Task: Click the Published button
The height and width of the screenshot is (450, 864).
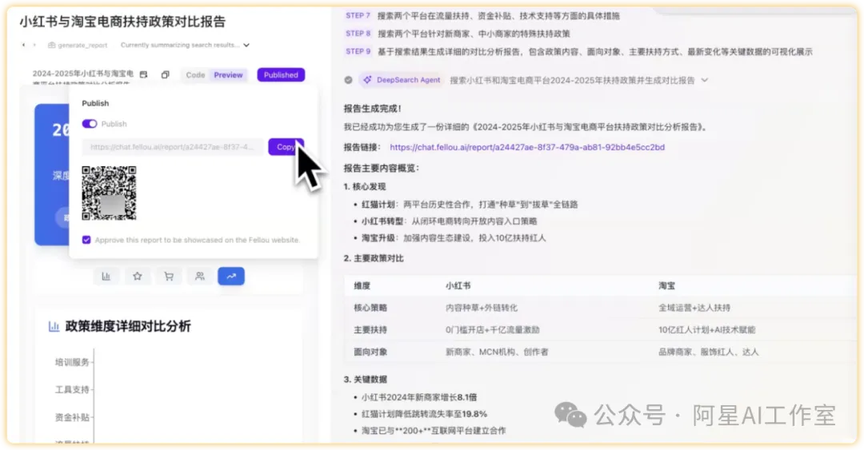Action: (x=281, y=75)
